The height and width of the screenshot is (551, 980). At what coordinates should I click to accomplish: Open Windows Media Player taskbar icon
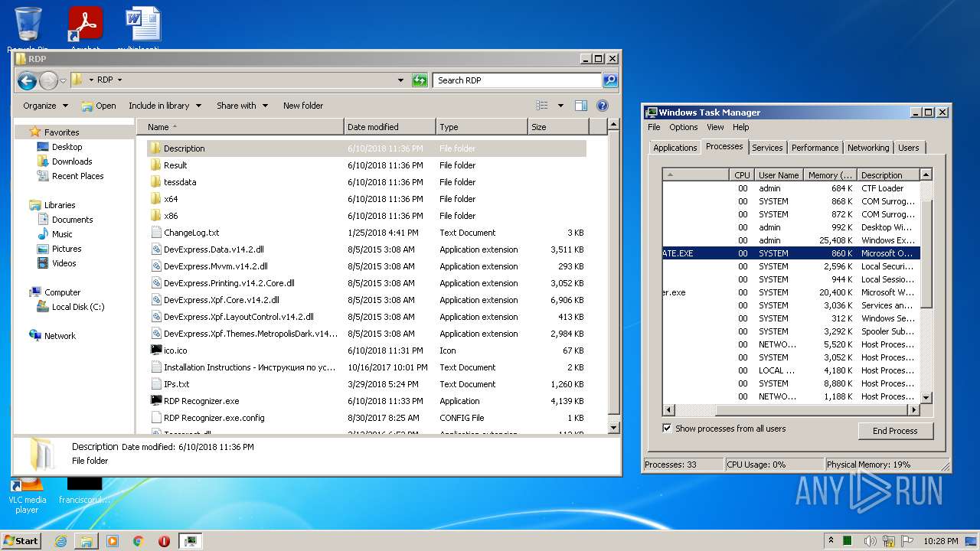pyautogui.click(x=113, y=541)
